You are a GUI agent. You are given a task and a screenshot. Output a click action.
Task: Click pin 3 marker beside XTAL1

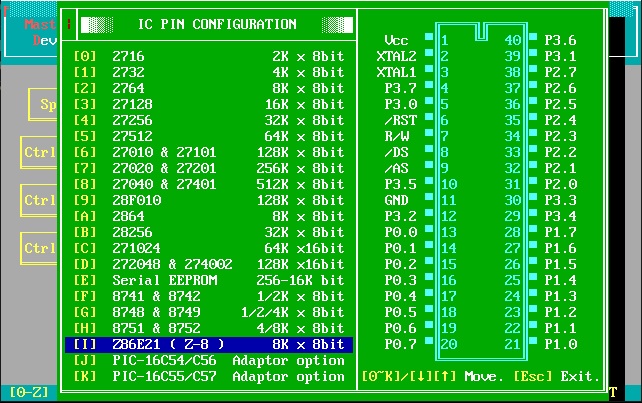coord(429,68)
